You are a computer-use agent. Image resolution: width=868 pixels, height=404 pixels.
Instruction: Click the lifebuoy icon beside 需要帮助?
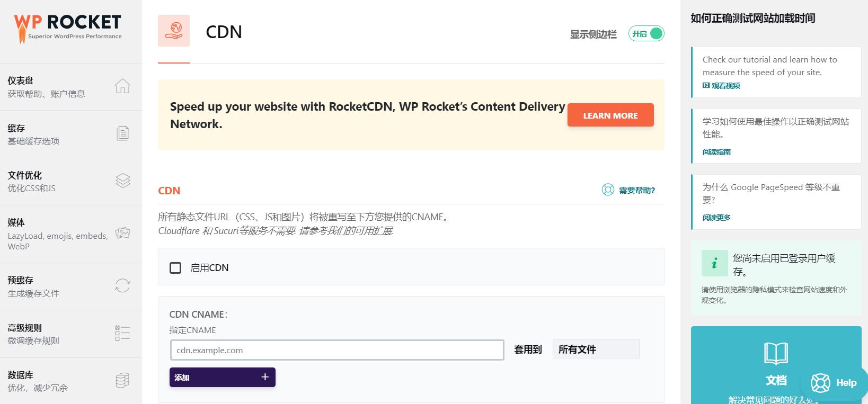(608, 190)
